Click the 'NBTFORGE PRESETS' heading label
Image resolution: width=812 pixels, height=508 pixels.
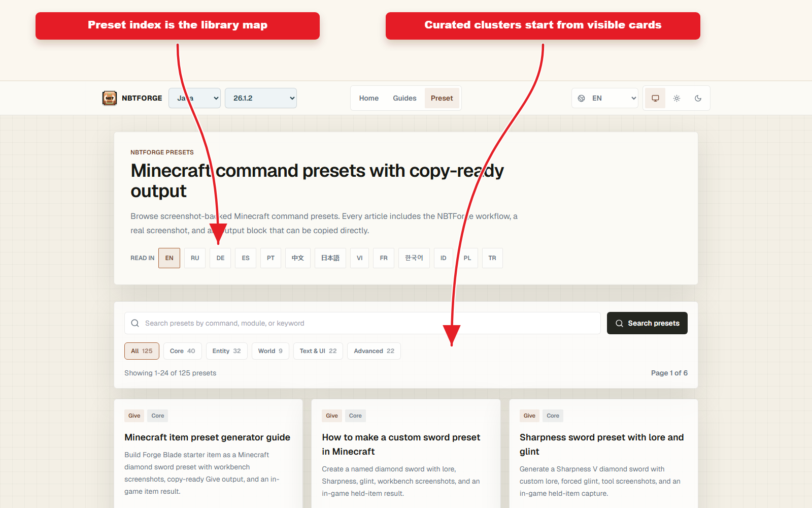click(x=162, y=152)
